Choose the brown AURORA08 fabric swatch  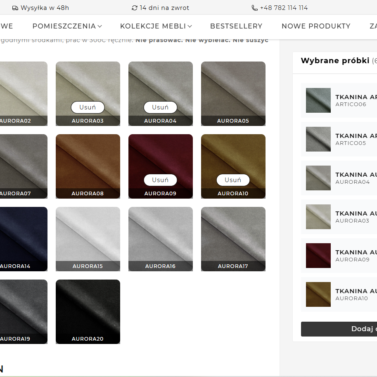(x=88, y=166)
